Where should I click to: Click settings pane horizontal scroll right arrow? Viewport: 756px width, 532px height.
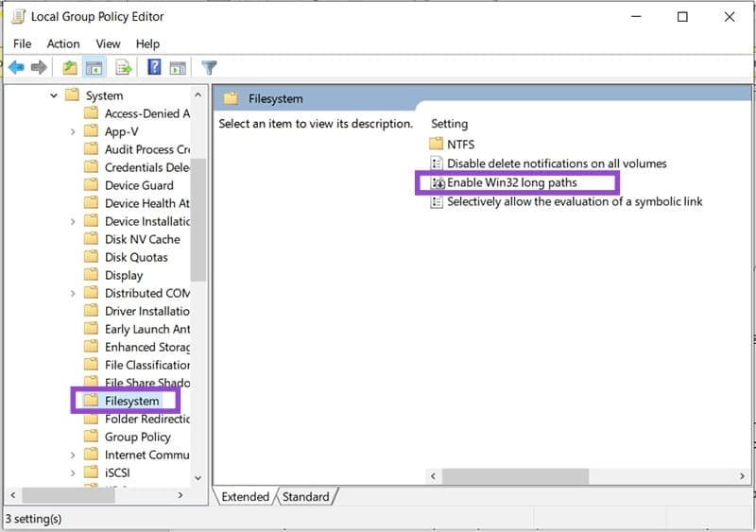[x=742, y=476]
